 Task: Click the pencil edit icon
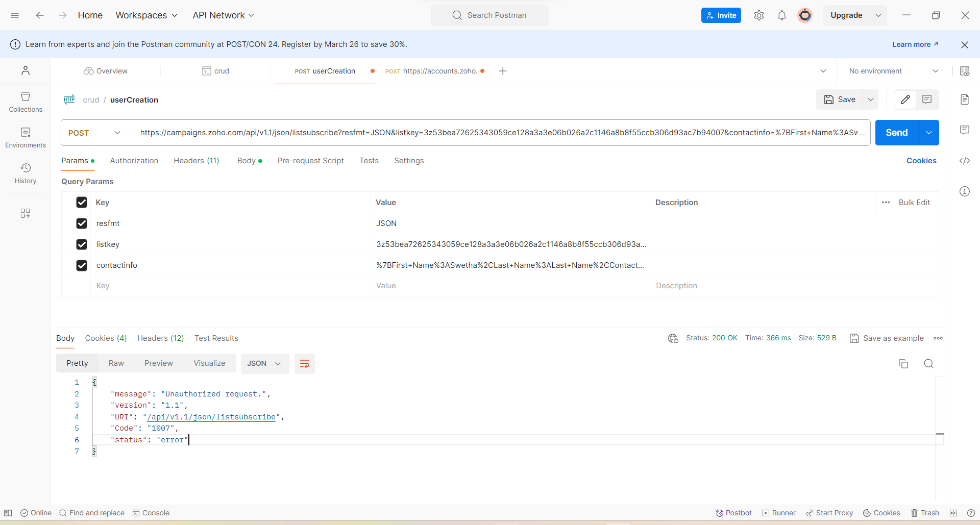click(905, 99)
